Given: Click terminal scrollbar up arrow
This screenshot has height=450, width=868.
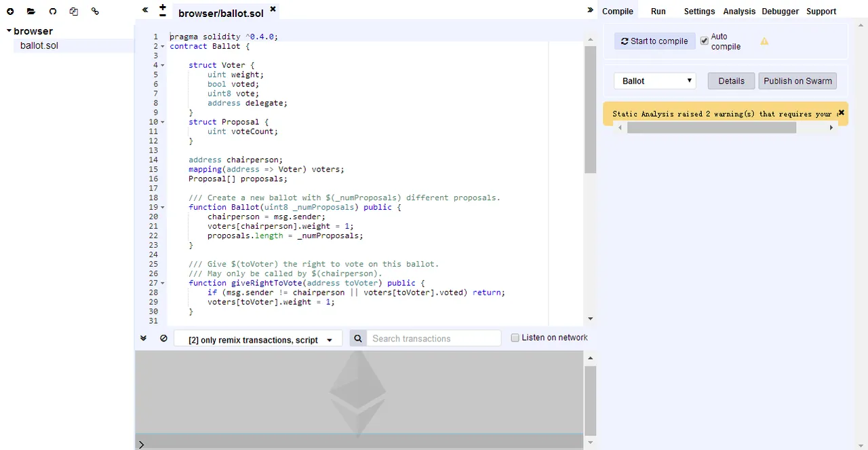Looking at the screenshot, I should coord(590,358).
